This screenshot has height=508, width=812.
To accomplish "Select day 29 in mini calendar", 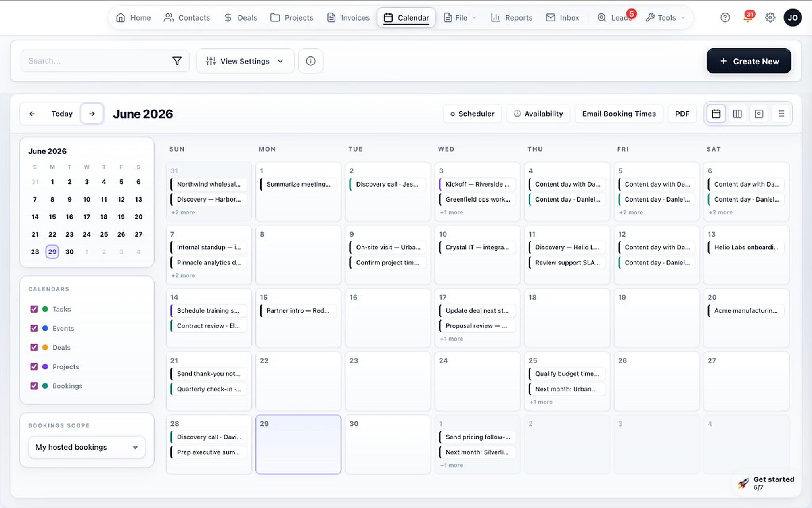I will click(52, 252).
